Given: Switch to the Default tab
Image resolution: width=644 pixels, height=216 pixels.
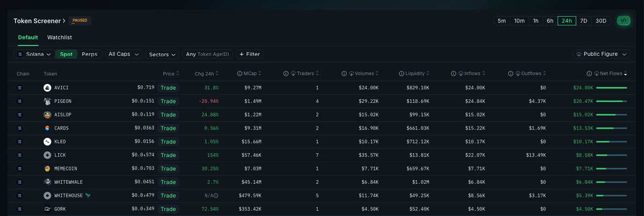Looking at the screenshot, I should pyautogui.click(x=28, y=38).
